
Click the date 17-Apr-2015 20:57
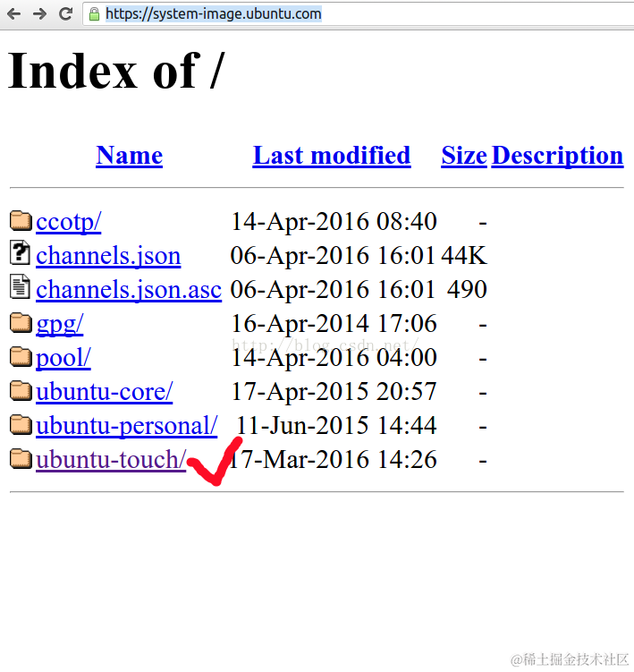334,392
